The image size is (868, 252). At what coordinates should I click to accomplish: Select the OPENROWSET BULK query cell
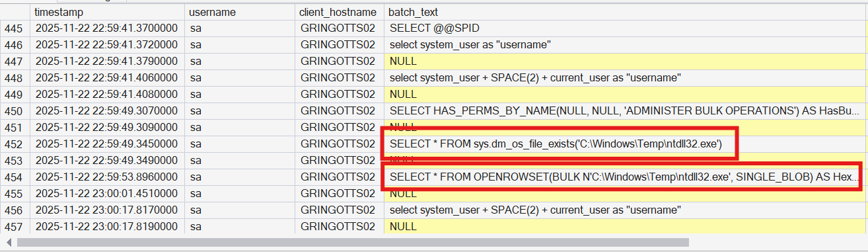[626, 177]
